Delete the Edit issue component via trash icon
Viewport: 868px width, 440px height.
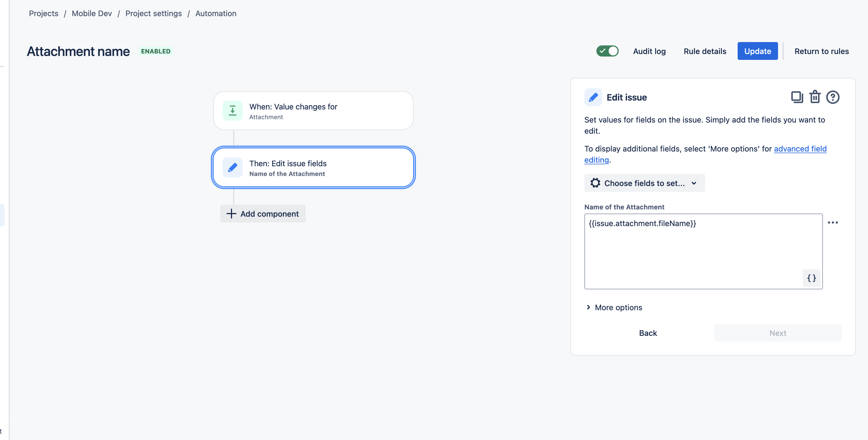click(x=815, y=97)
